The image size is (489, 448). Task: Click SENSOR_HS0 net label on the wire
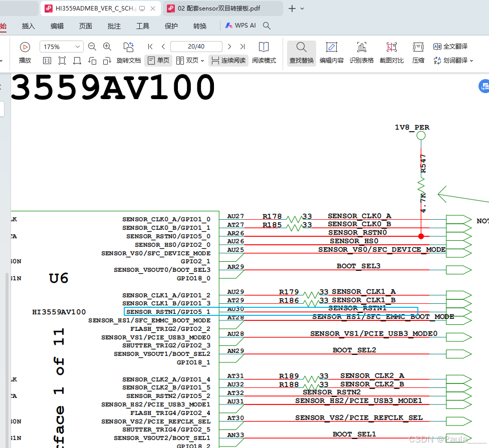pos(354,241)
